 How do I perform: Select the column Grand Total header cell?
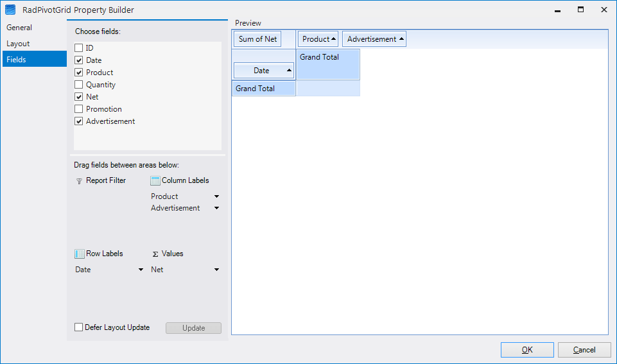coord(328,65)
